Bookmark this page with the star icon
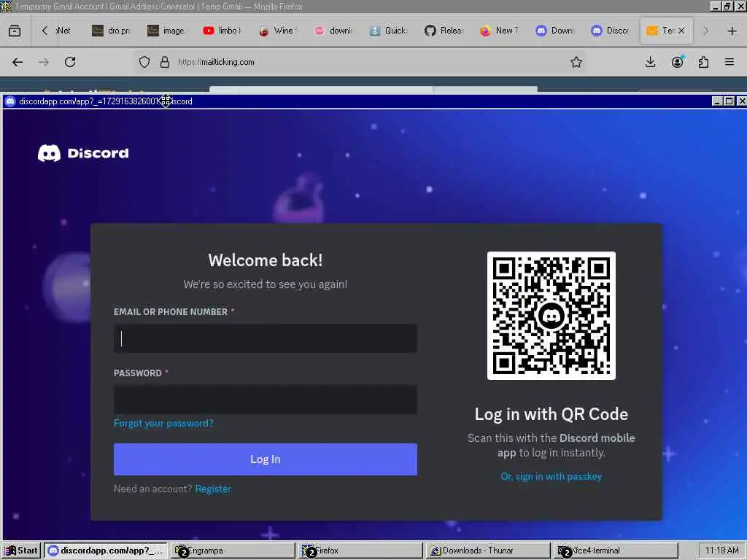Screen dimensions: 747x560 coord(576,62)
